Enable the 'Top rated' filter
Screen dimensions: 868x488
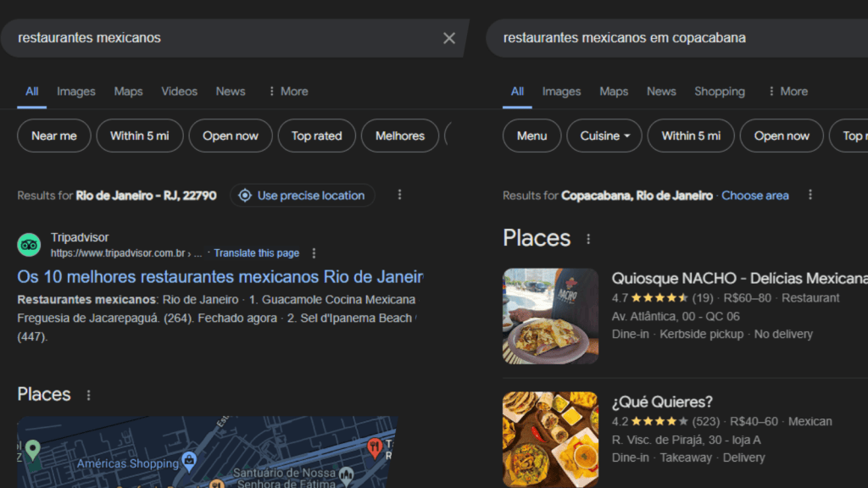tap(316, 136)
